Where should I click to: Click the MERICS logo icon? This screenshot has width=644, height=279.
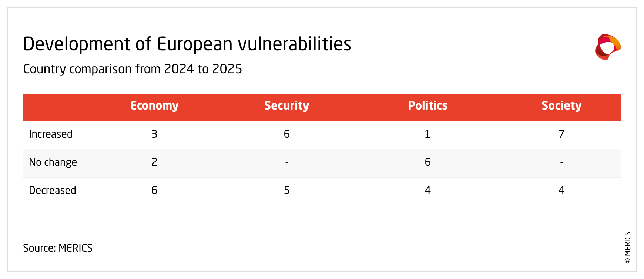point(607,47)
